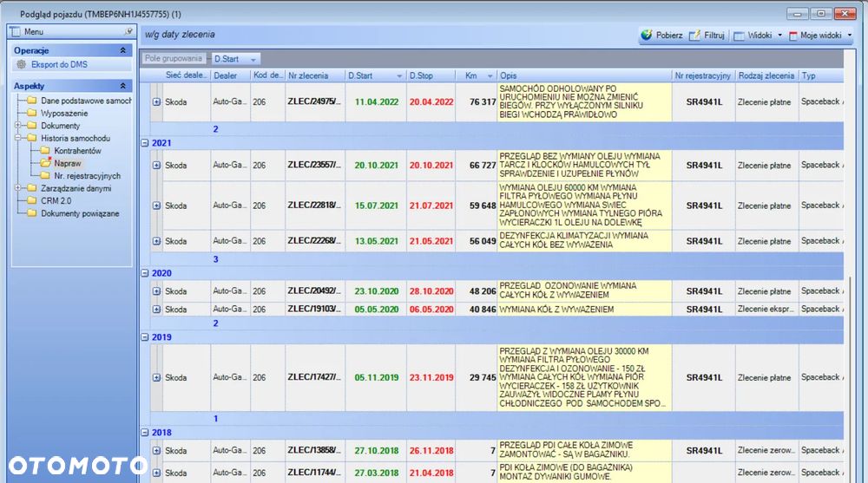
Task: Open the Widoki dropdown arrow
Action: [779, 36]
